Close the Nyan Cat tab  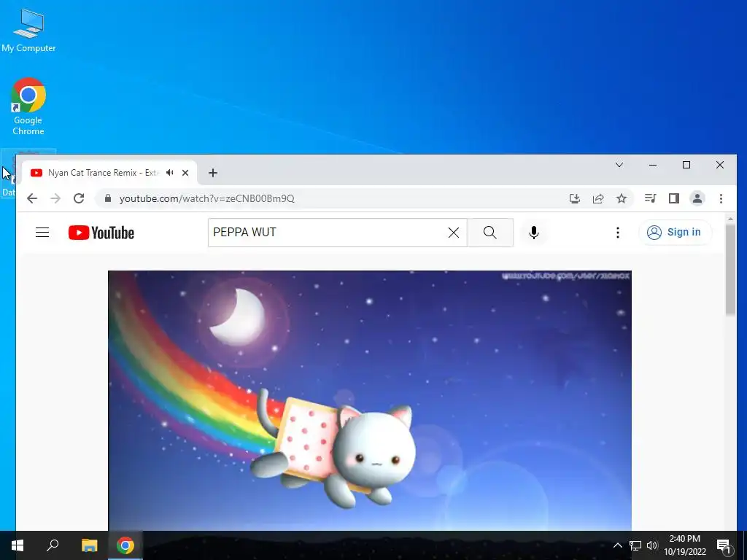point(185,173)
